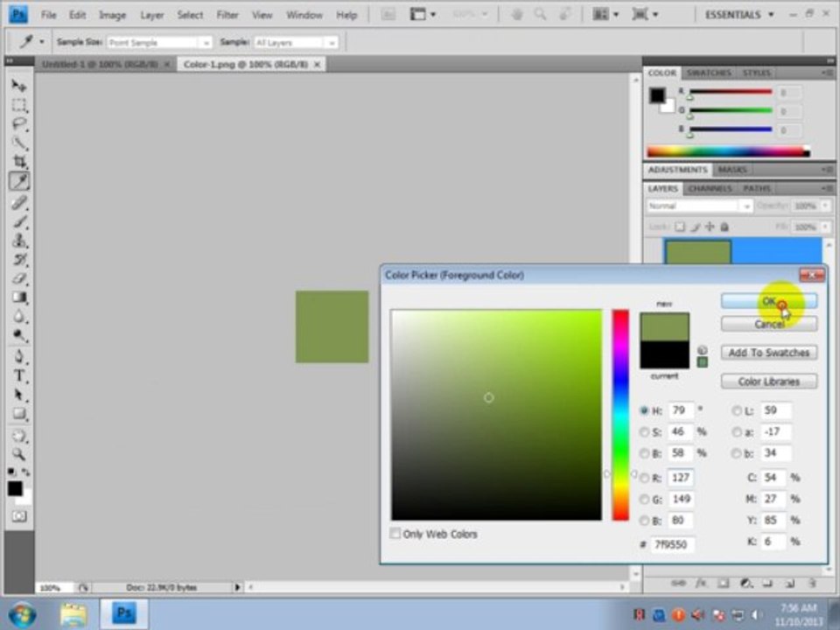
Task: Open the View Extras dropdown in top bar
Action: 423,15
